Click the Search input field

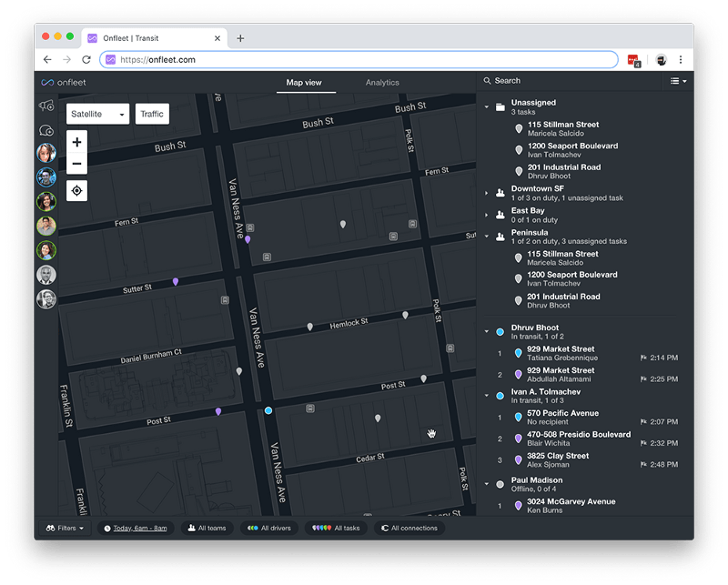point(571,81)
